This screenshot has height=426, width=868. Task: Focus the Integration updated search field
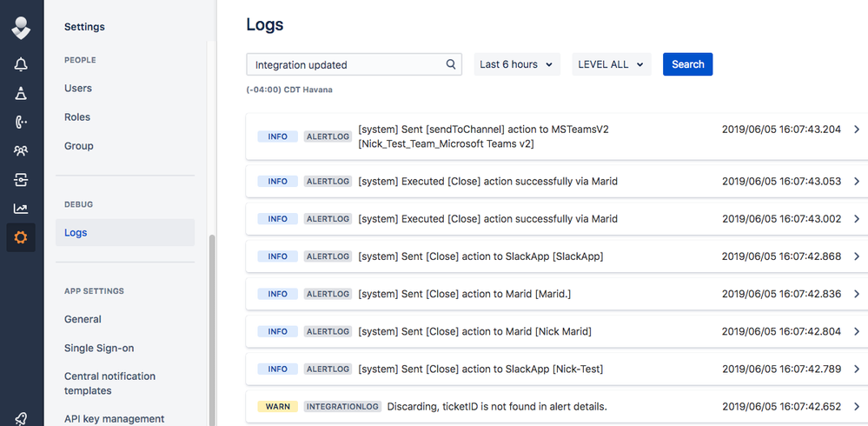pyautogui.click(x=354, y=64)
